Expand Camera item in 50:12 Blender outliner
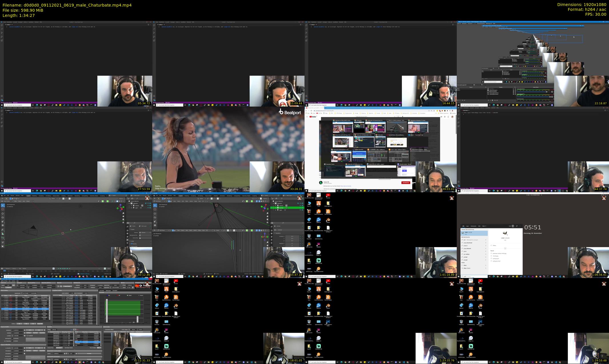Screen dimensions: 609x364 pos(131,206)
